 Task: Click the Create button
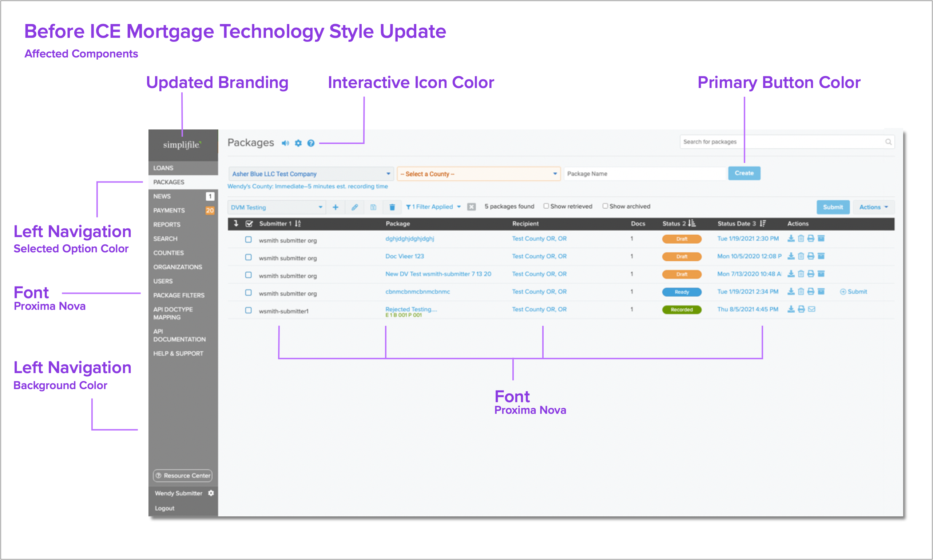click(x=744, y=173)
